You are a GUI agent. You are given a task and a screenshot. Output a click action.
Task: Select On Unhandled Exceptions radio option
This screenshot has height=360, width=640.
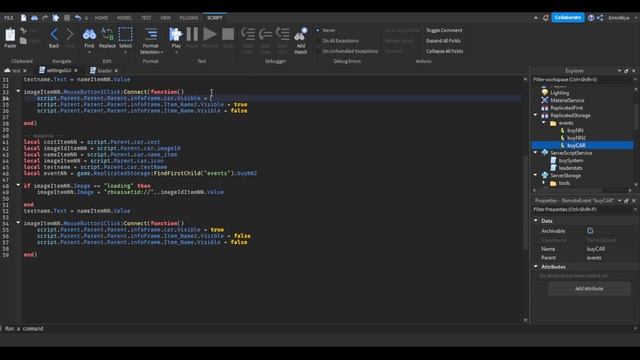(318, 51)
